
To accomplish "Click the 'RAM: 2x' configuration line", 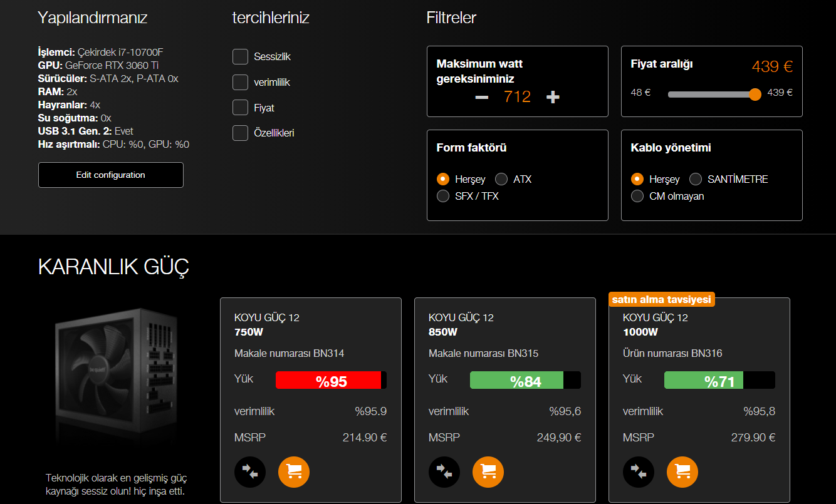I will tap(58, 91).
